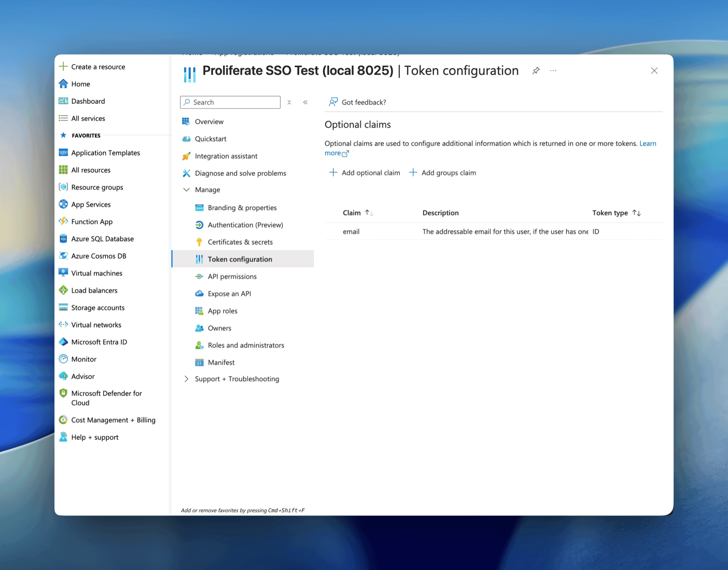This screenshot has height=570, width=728.
Task: Open the Overview menu item
Action: pyautogui.click(x=209, y=122)
